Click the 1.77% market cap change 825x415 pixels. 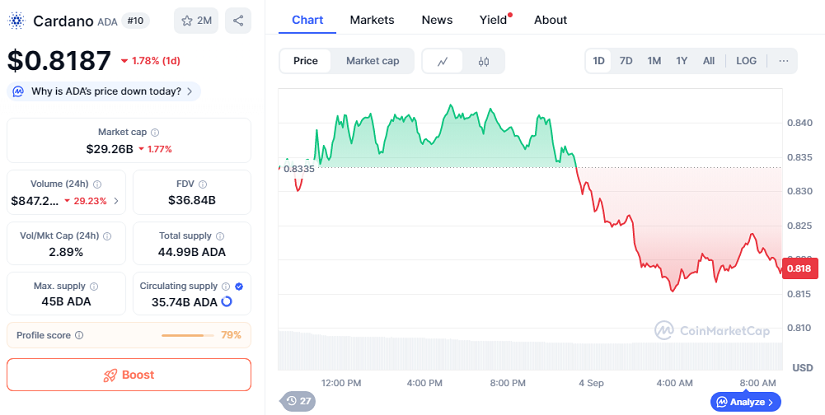pyautogui.click(x=155, y=149)
